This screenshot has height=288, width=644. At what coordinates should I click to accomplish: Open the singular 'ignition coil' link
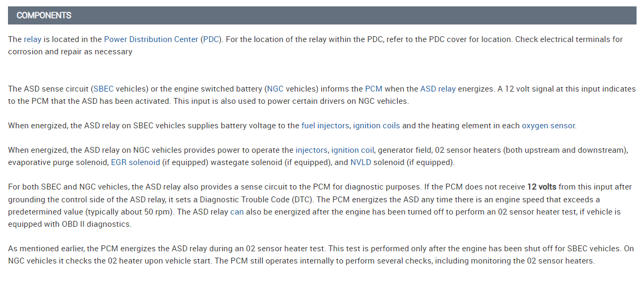point(353,151)
